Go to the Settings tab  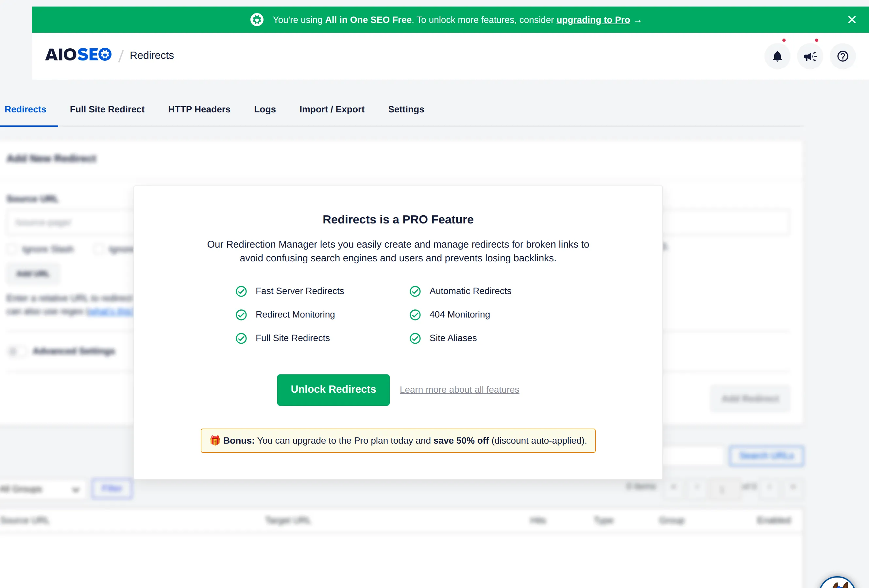[x=406, y=109]
